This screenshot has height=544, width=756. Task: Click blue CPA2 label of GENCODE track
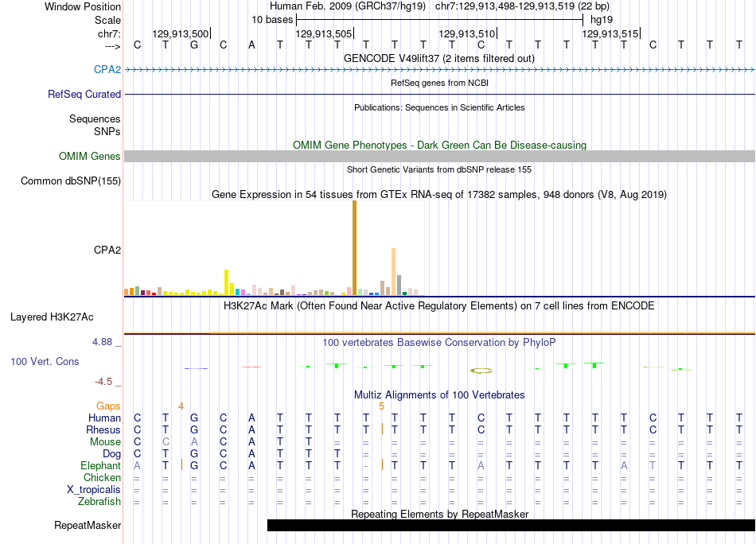107,69
